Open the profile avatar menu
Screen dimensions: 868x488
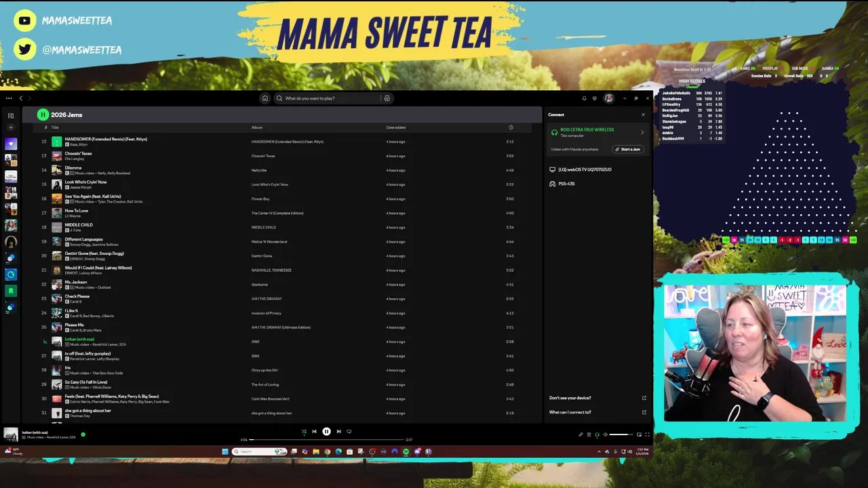coord(609,98)
